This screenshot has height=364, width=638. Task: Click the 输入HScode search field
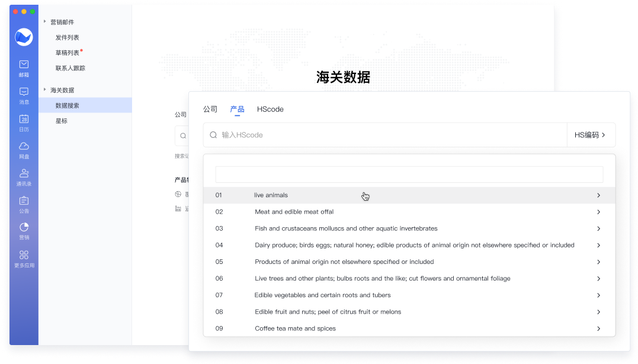pyautogui.click(x=385, y=135)
